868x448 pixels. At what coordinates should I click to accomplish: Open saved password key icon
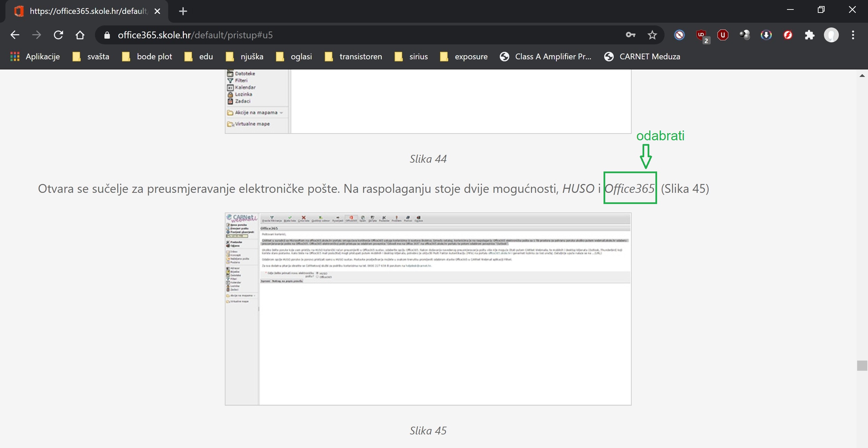coord(630,35)
